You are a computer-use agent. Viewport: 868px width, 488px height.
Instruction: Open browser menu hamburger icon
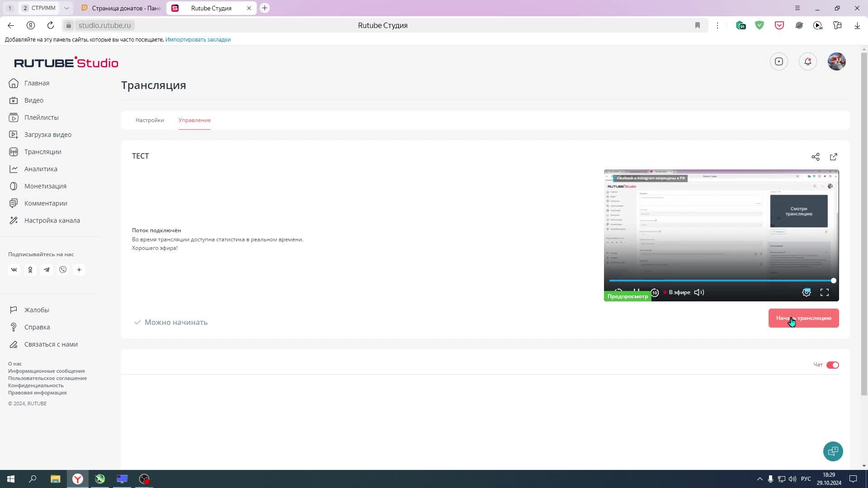tap(797, 8)
